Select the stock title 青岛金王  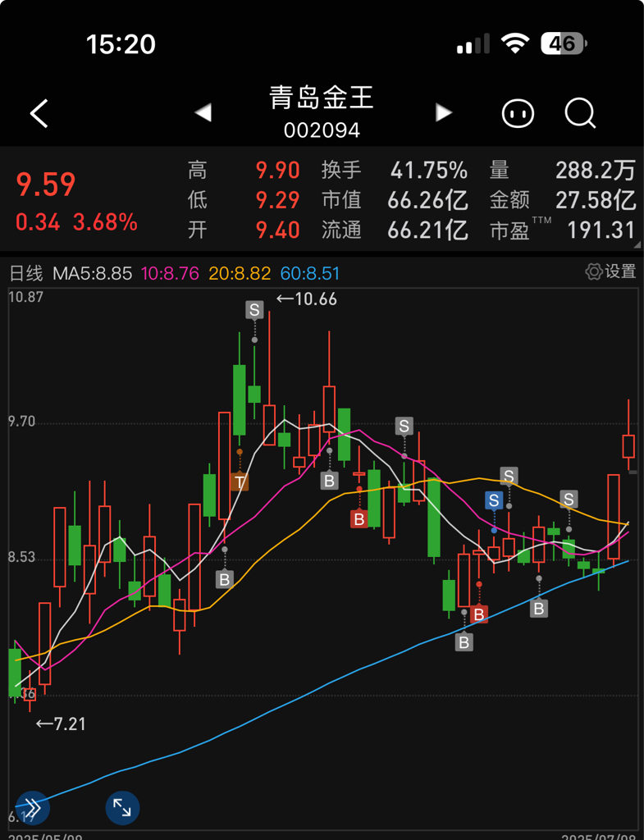322,98
